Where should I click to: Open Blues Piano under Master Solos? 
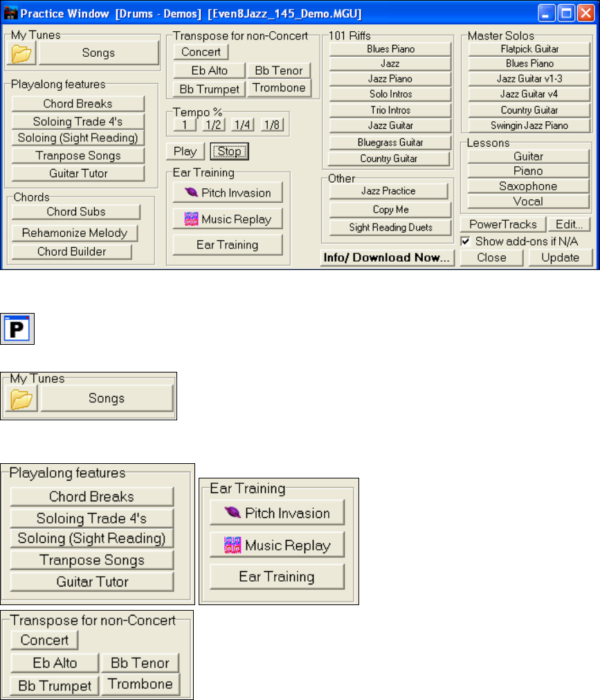(x=529, y=64)
